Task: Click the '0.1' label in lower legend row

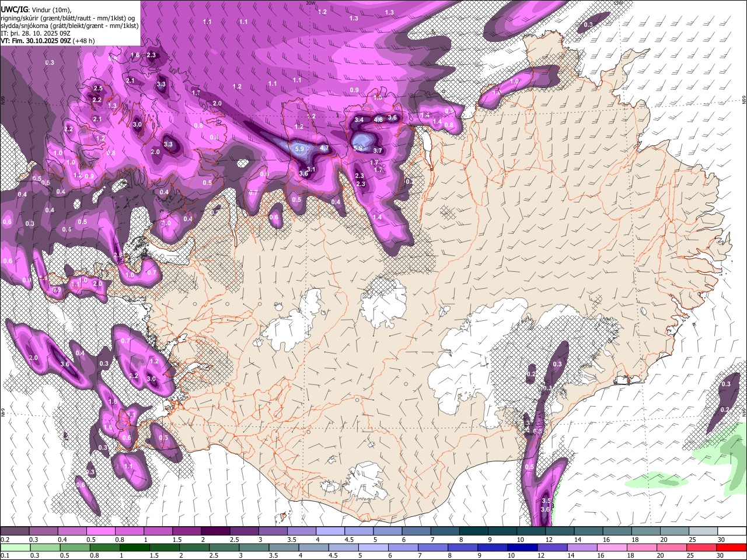Action: 5,555
